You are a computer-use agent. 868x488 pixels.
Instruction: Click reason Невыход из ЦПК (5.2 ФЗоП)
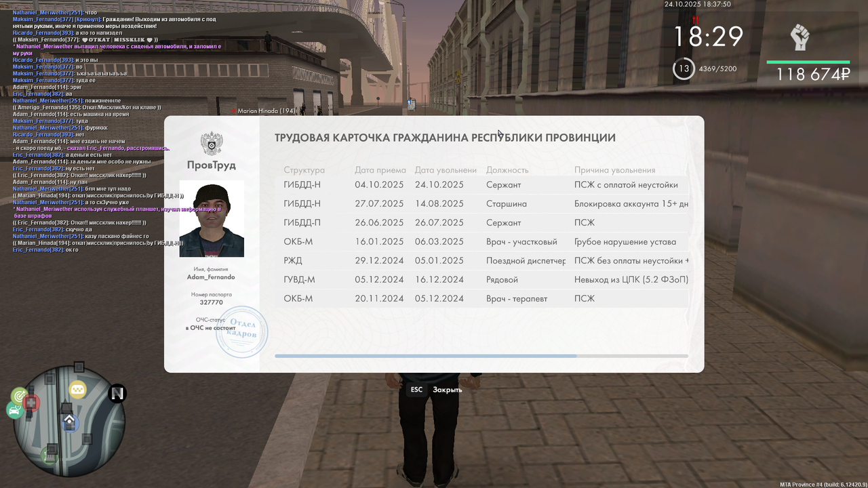631,279
